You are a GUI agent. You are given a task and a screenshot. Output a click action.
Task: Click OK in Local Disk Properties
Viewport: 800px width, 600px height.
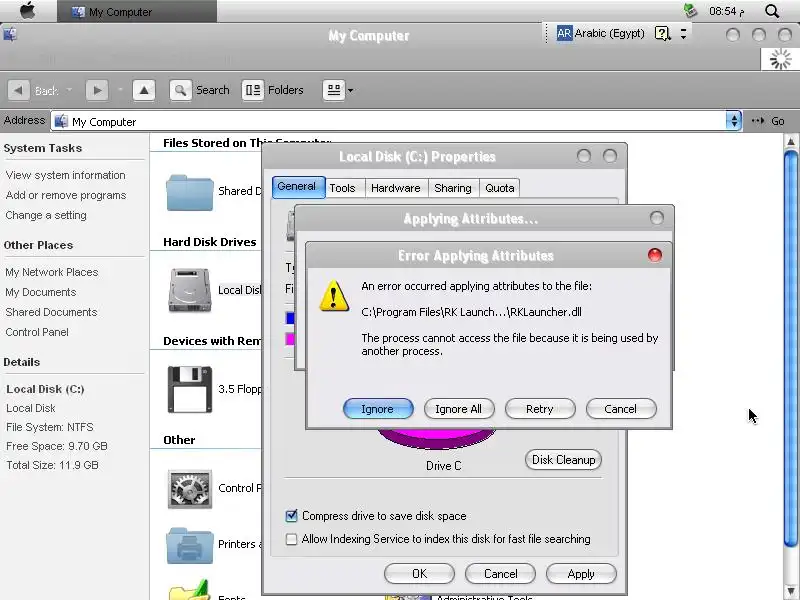click(419, 573)
